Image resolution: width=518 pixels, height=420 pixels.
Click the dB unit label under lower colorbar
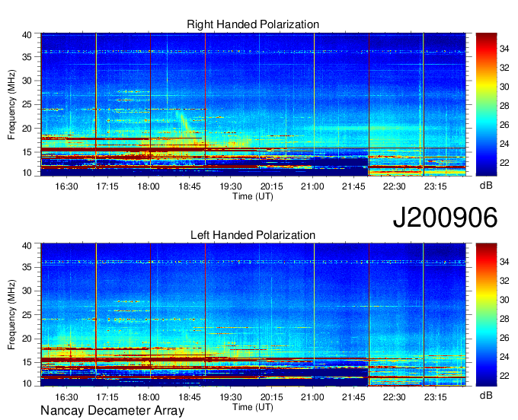pyautogui.click(x=486, y=395)
